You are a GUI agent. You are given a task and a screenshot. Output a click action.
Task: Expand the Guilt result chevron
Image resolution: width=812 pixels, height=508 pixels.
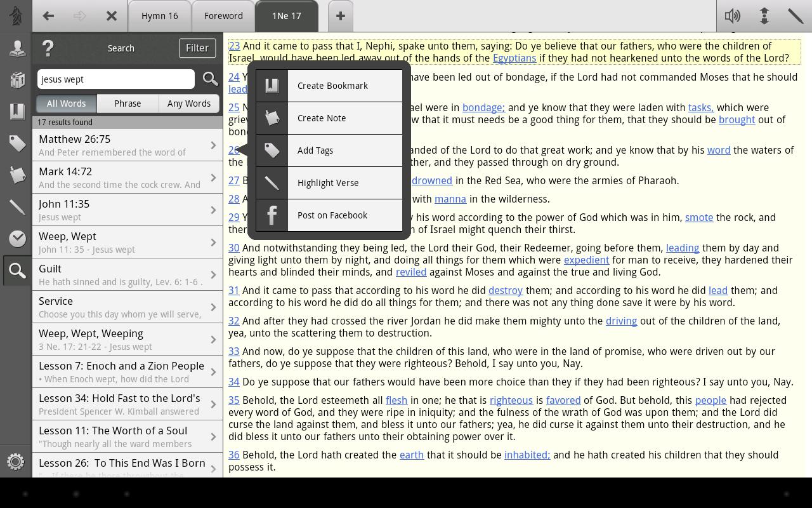[x=214, y=275]
